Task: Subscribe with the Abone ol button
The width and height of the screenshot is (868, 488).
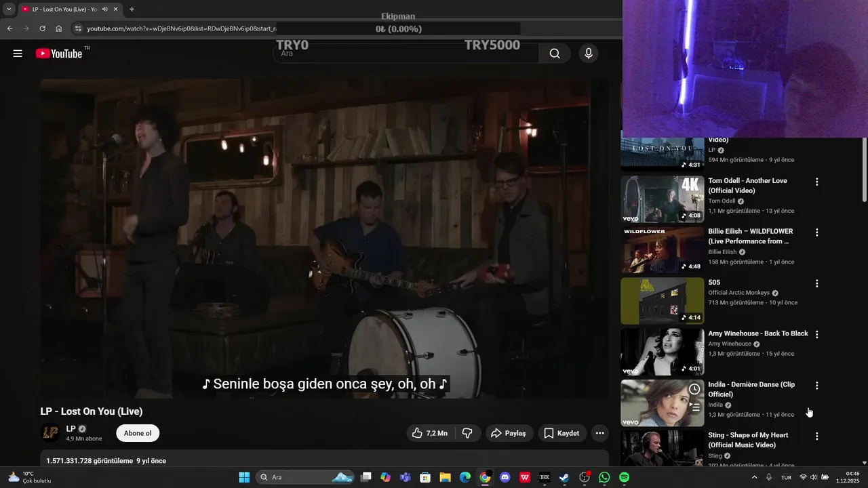Action: (138, 433)
